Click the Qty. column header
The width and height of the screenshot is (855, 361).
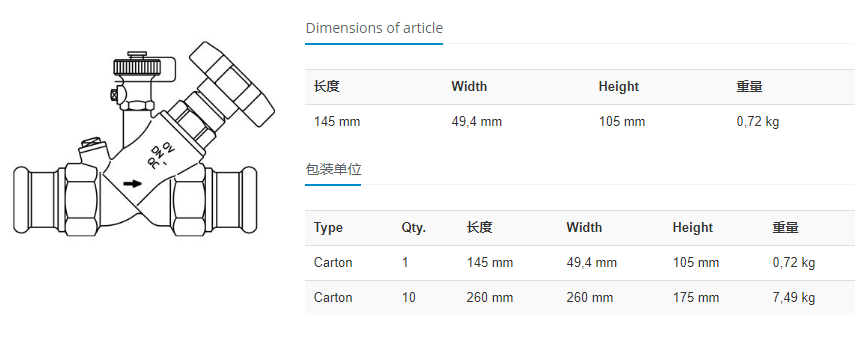pos(413,227)
